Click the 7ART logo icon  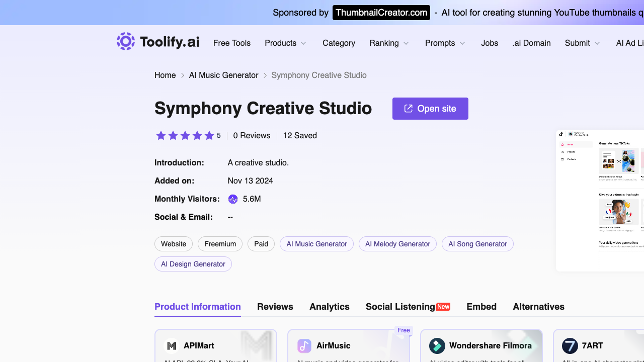click(x=570, y=346)
